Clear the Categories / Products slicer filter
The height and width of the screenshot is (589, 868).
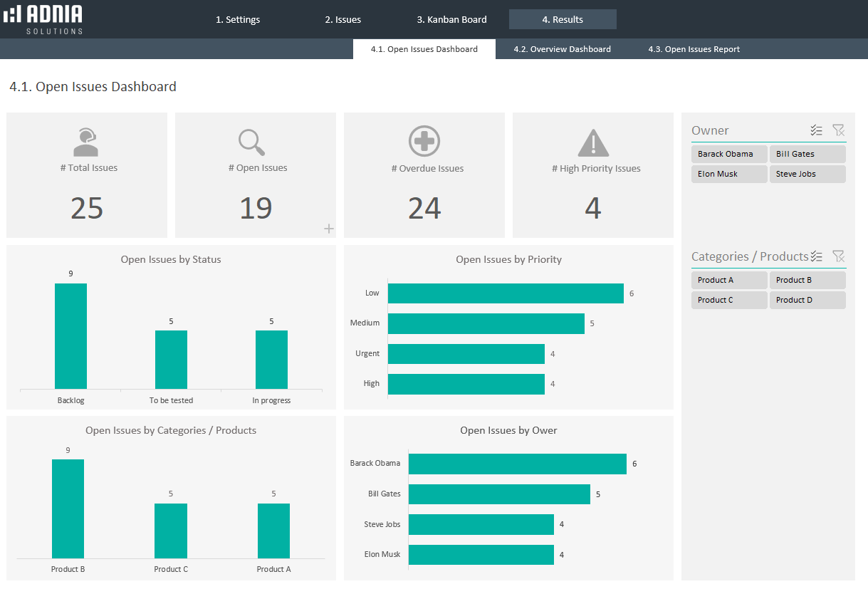click(838, 256)
